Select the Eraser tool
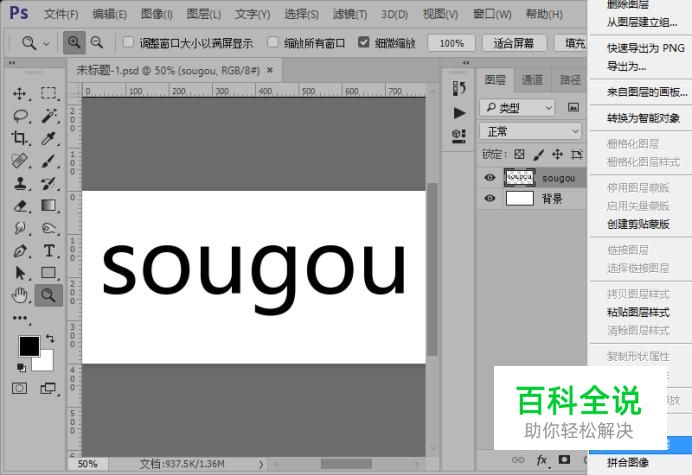The width and height of the screenshot is (692, 475). point(20,206)
